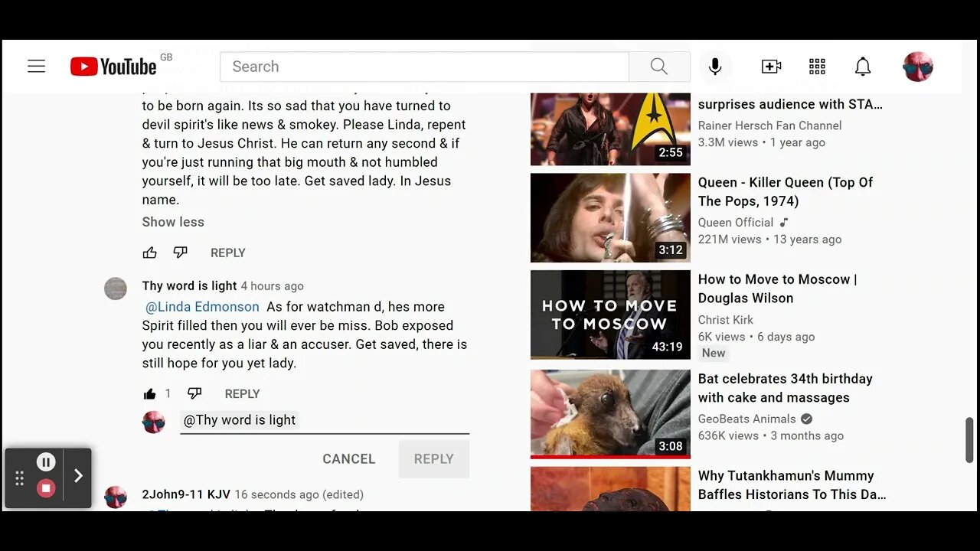Click the '636K views' text
Viewport: 980px width, 551px height.
(728, 436)
